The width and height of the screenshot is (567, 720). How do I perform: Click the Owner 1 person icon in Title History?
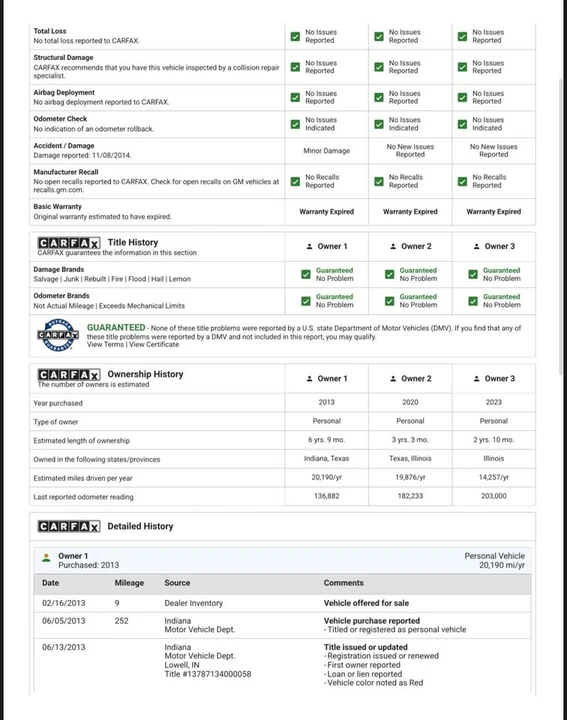pos(309,247)
